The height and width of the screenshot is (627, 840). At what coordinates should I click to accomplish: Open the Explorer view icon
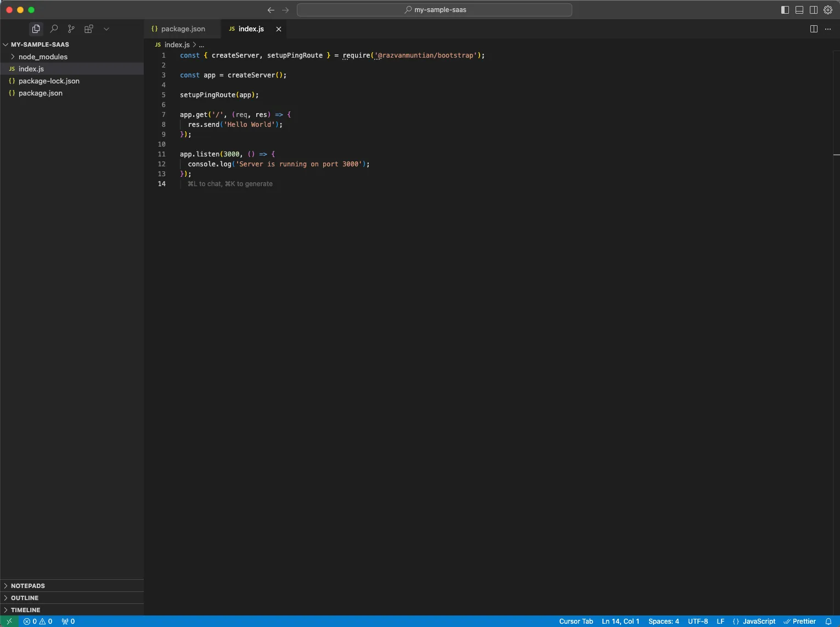(x=36, y=29)
